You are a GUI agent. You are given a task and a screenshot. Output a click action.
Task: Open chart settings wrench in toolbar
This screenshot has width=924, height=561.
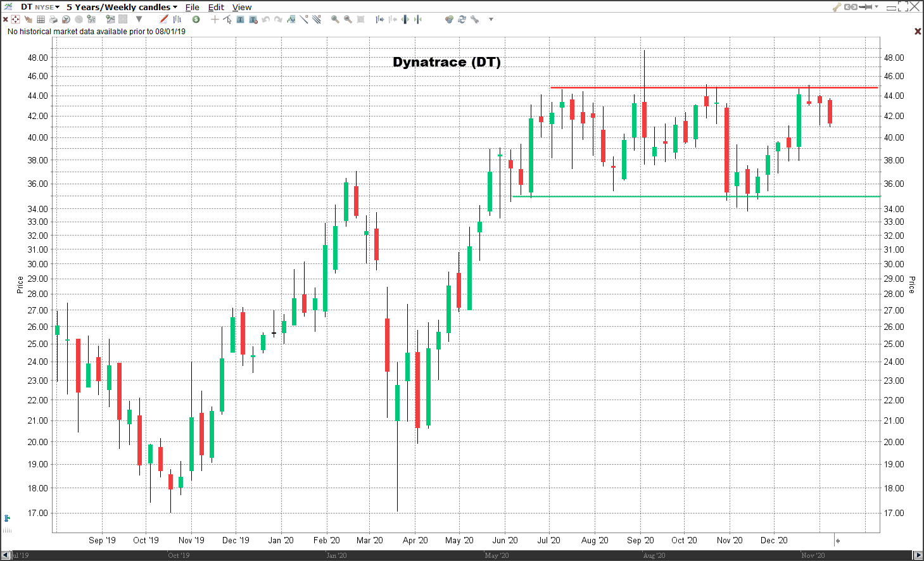pos(474,20)
